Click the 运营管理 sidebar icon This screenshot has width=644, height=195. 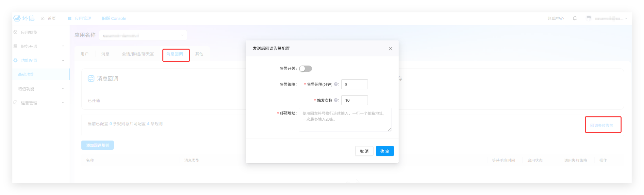(x=15, y=103)
